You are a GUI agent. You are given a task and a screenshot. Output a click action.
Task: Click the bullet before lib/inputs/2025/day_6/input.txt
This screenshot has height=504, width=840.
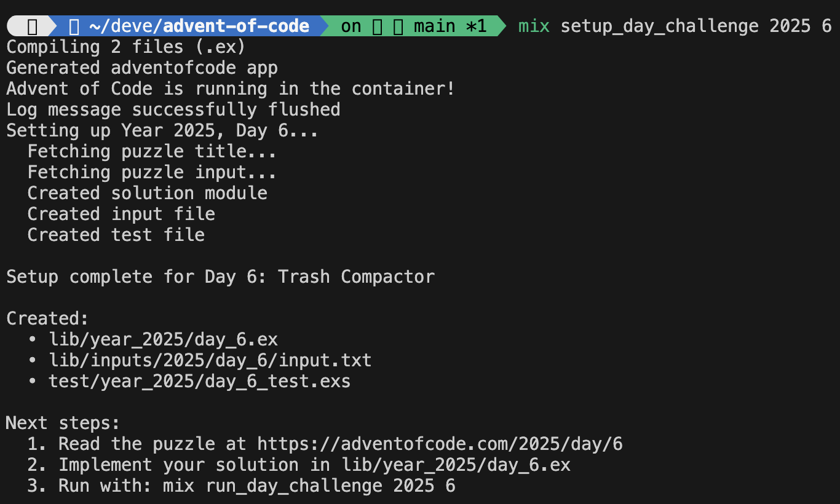point(33,360)
